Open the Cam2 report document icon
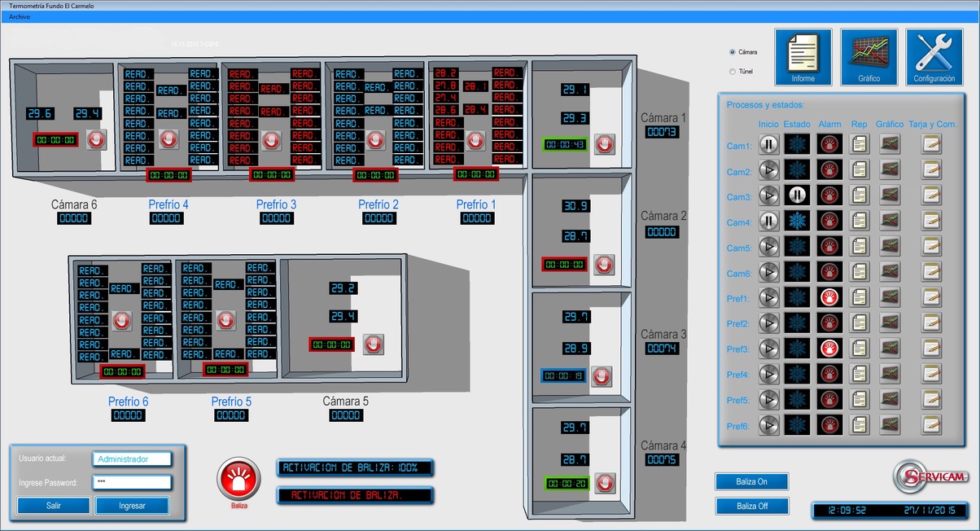Screen dimensions: 980x531 [860, 170]
